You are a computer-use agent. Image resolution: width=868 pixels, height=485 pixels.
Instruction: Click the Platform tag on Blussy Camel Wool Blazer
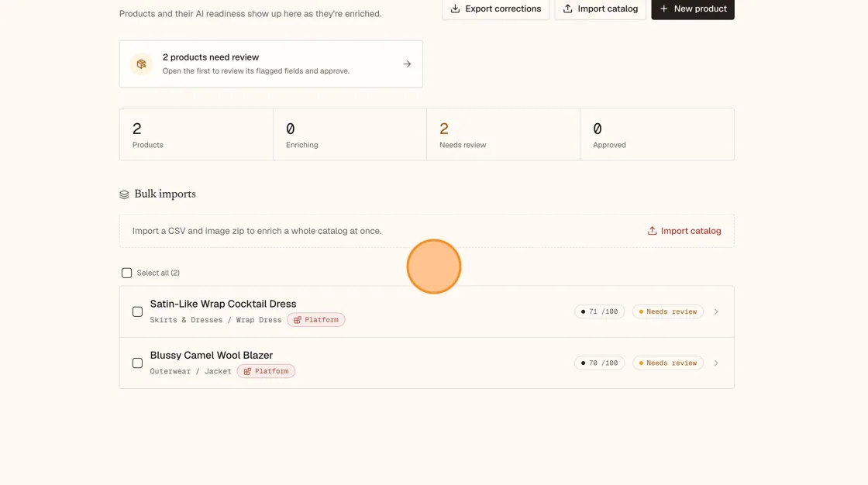pos(267,372)
